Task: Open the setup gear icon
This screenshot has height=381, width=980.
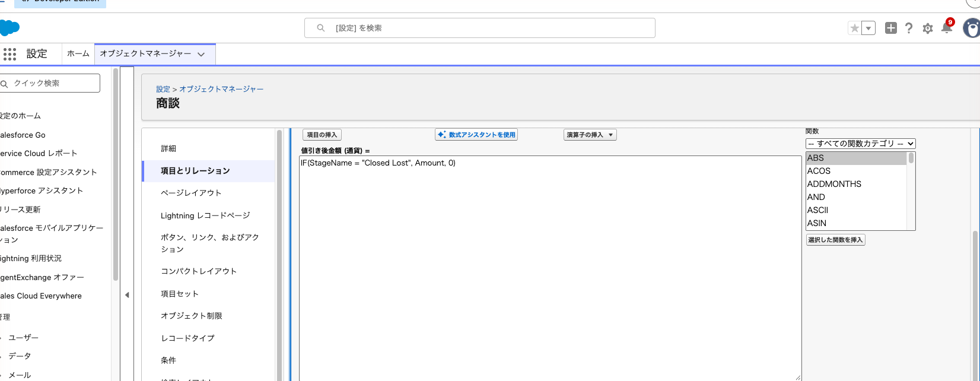Action: tap(928, 28)
